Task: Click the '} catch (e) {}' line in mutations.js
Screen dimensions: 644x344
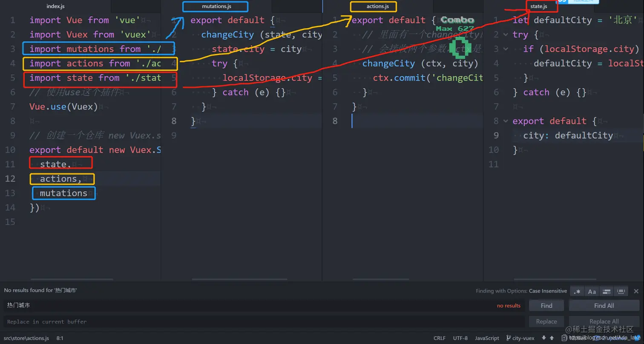Action: pos(248,92)
